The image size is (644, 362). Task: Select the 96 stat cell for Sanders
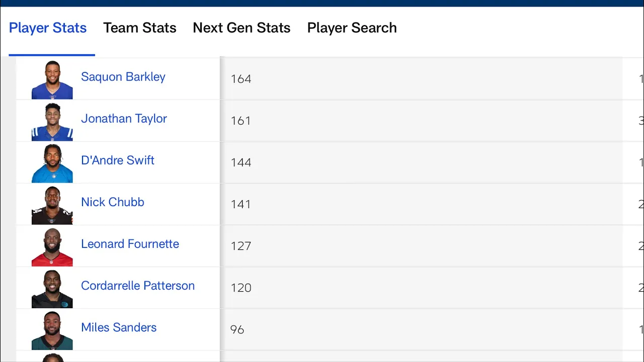421,329
